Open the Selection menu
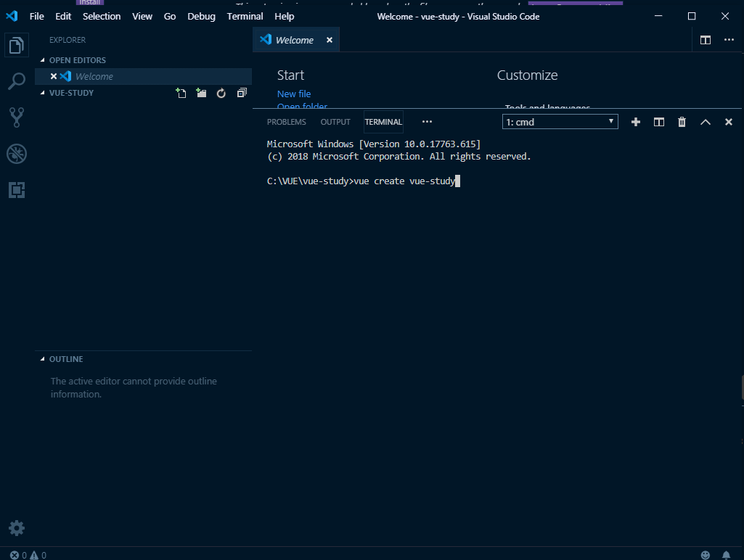The image size is (744, 560). point(102,16)
